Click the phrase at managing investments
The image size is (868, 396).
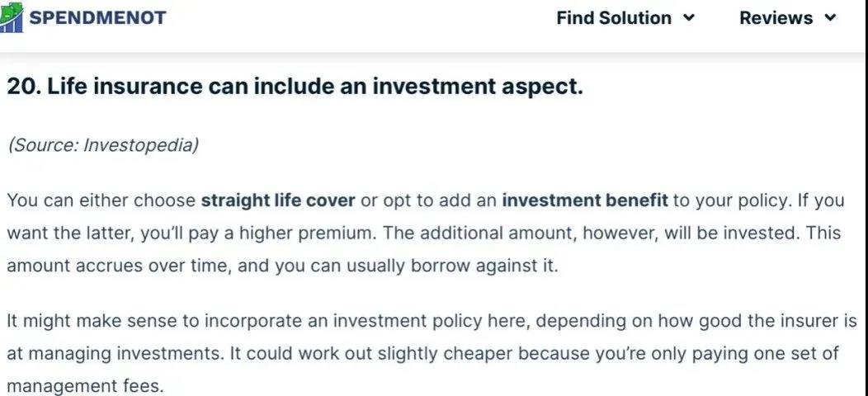[x=116, y=354]
